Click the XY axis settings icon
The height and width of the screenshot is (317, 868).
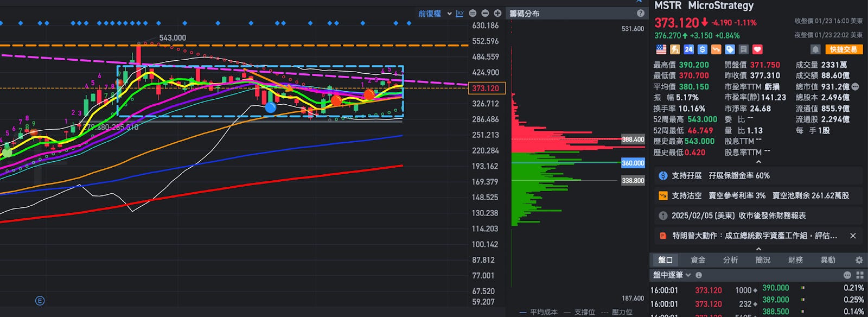click(460, 14)
